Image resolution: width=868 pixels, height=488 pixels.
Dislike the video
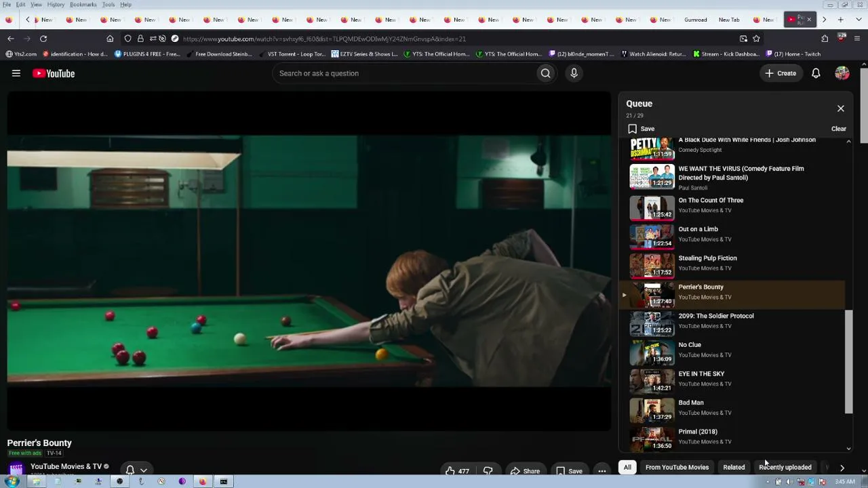pyautogui.click(x=488, y=470)
